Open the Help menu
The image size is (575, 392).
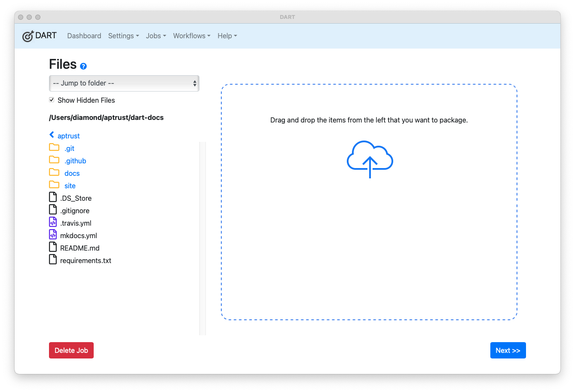tap(227, 36)
